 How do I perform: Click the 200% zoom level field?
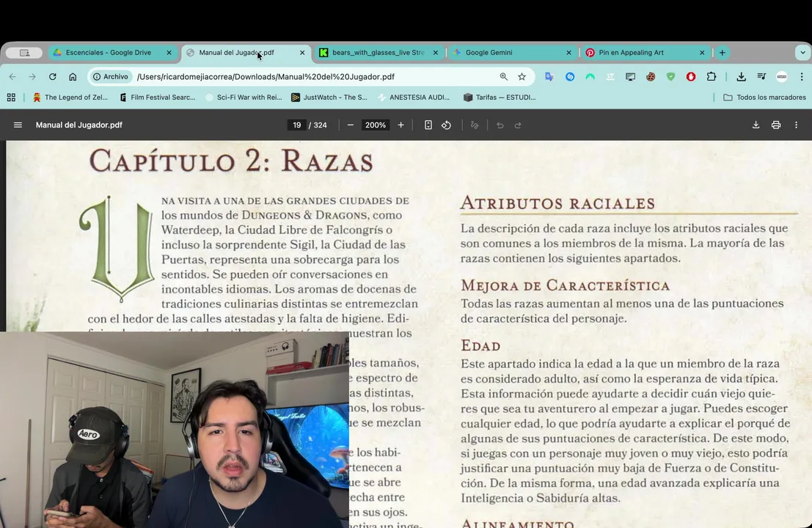[x=376, y=125]
